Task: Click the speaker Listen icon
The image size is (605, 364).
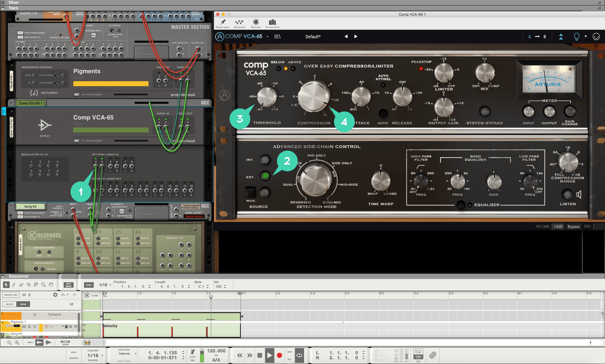Action: 579,195
